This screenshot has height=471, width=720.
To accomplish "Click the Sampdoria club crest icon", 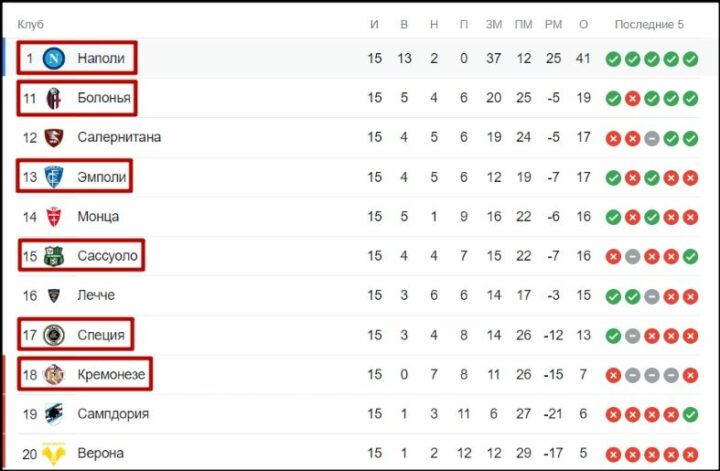I will (53, 414).
